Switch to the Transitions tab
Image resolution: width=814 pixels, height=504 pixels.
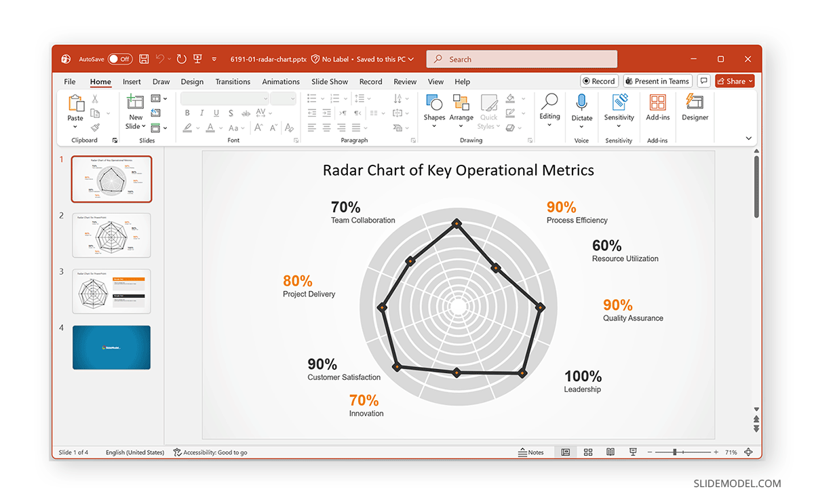[233, 81]
